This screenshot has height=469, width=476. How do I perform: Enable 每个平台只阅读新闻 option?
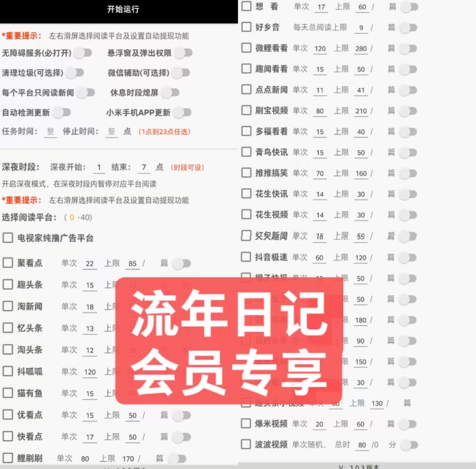(x=87, y=93)
